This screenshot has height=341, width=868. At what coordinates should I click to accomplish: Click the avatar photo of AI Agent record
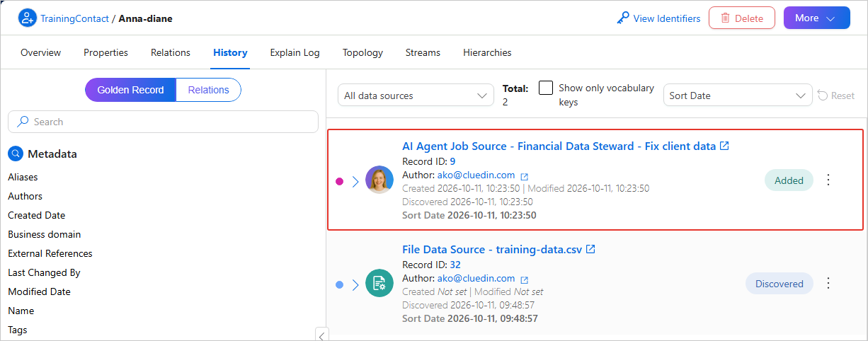tap(379, 180)
